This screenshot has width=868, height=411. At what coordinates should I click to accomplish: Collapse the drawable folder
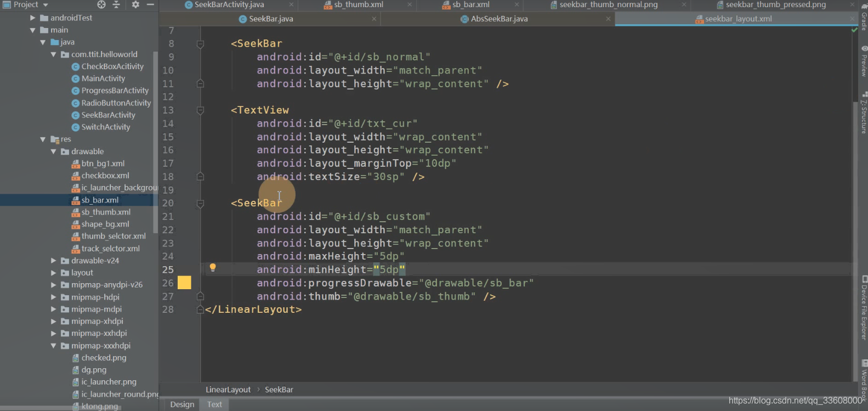click(x=53, y=151)
